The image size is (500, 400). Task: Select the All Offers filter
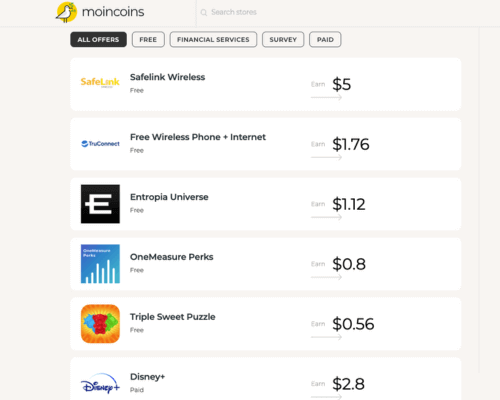[98, 40]
